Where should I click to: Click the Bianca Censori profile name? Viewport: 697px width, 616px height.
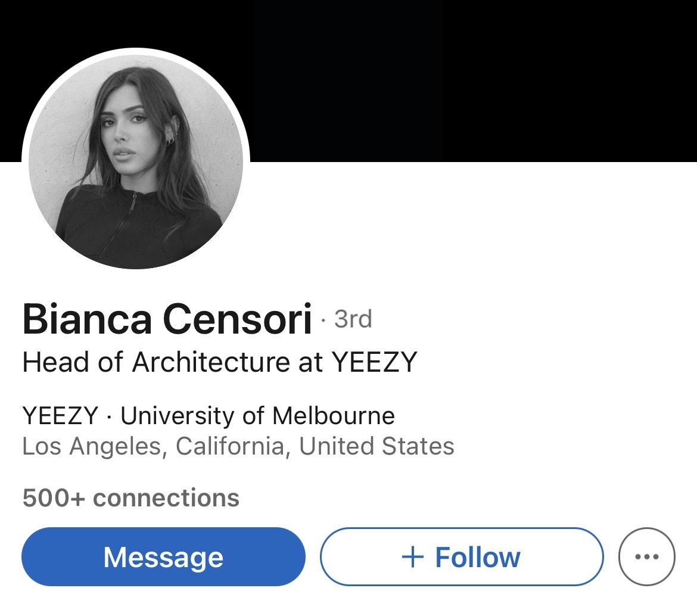[x=167, y=319]
